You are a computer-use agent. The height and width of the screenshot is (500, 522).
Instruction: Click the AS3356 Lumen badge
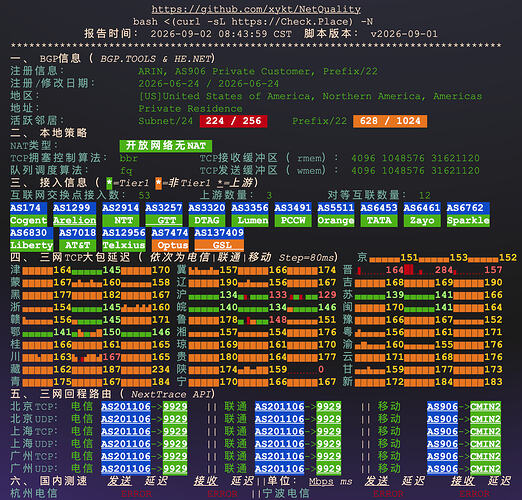[x=250, y=214]
